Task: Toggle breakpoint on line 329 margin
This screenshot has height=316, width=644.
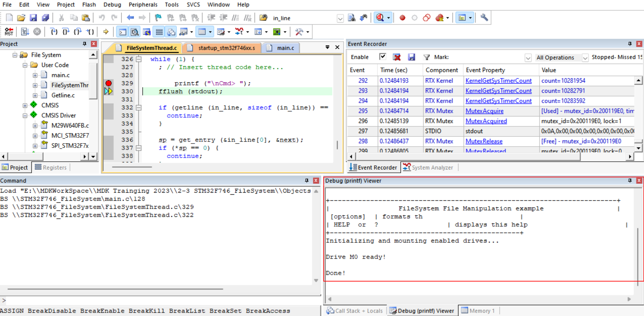Action: coord(108,83)
